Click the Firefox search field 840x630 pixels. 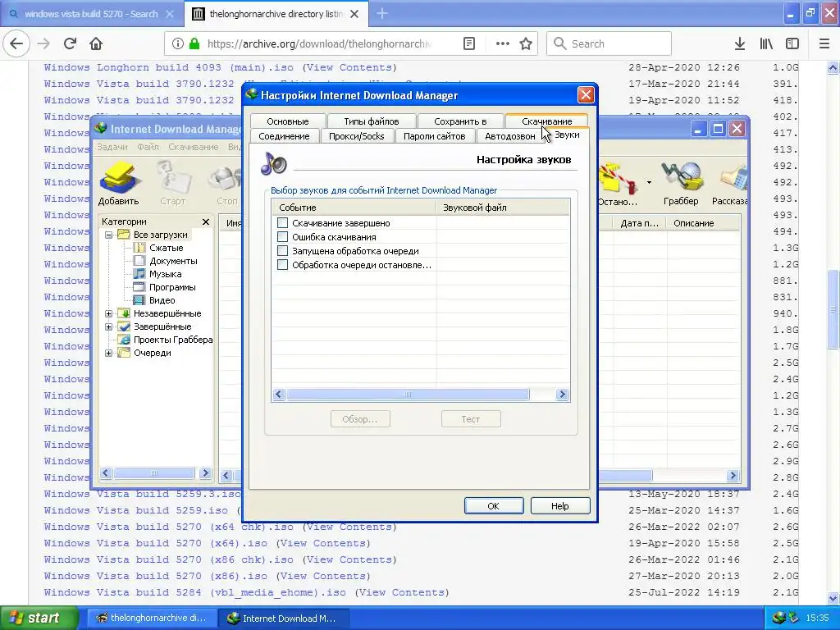[609, 43]
